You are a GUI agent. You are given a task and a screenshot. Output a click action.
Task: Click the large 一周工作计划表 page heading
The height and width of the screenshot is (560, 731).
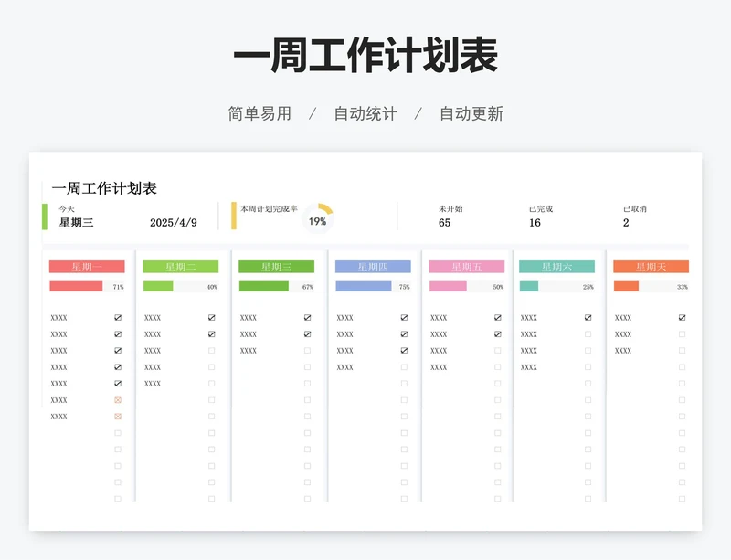tap(365, 55)
